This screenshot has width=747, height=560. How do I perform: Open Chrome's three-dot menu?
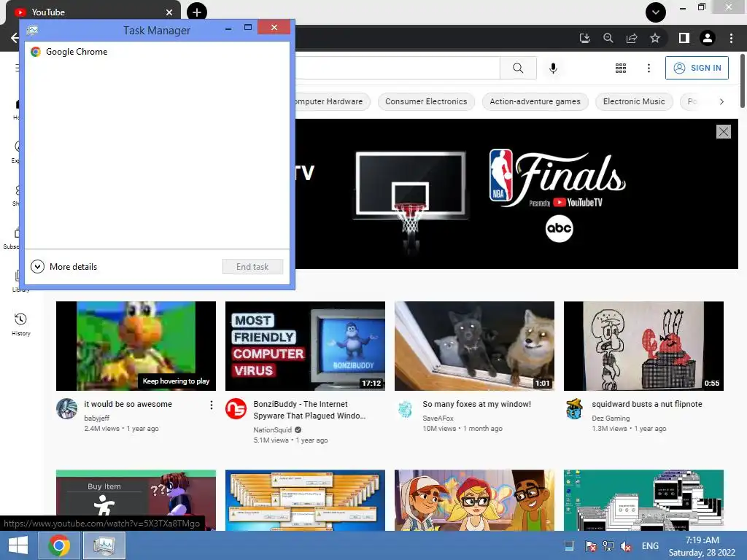coord(731,38)
